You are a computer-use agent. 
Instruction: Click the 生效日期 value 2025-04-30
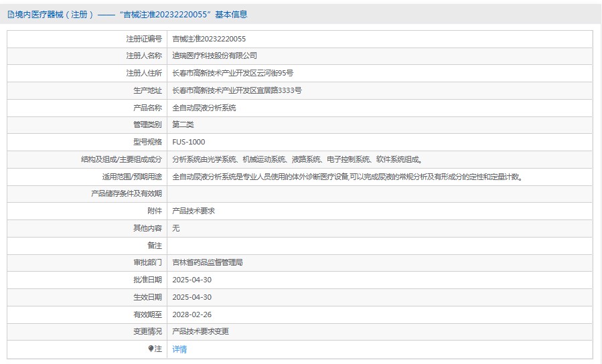192,297
